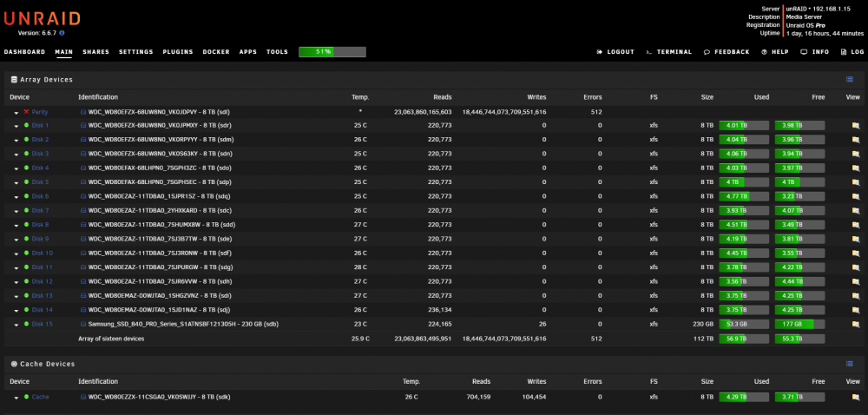This screenshot has width=868, height=415.
Task: Click drive icon beside Parity identification
Action: pos(83,112)
